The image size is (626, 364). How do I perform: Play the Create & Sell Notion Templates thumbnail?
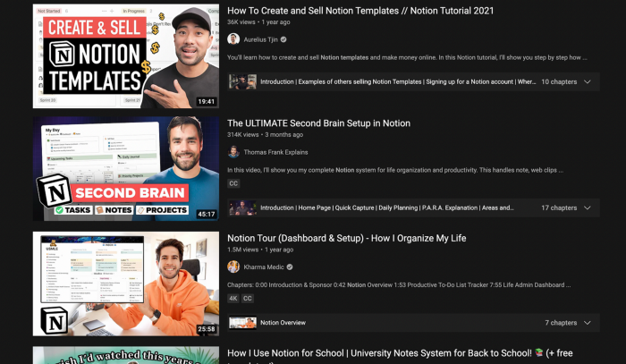126,55
